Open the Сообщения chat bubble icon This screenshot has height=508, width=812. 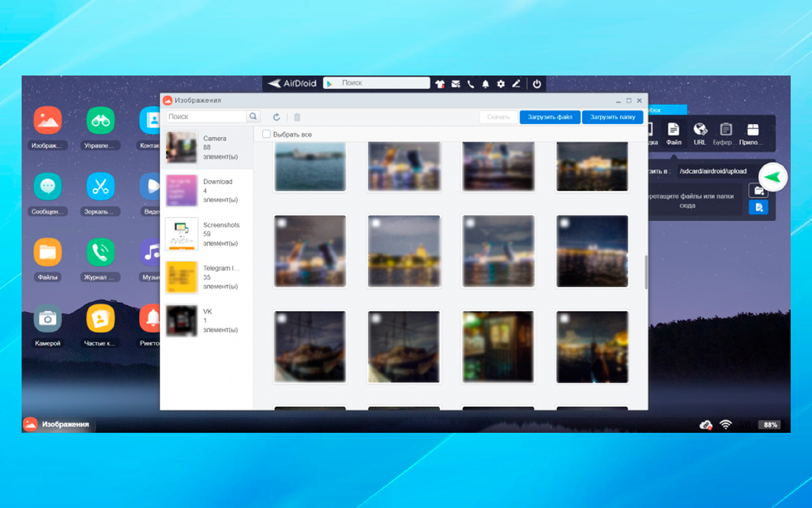point(47,186)
